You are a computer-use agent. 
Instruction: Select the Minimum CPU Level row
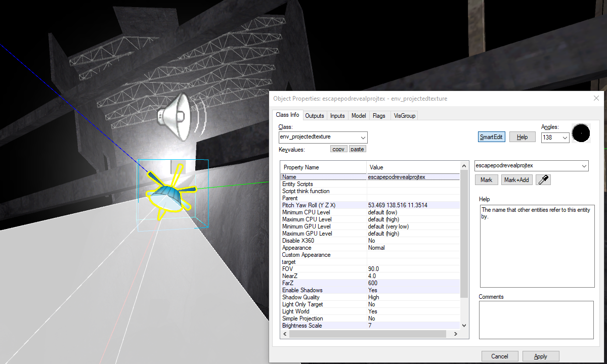coord(370,212)
